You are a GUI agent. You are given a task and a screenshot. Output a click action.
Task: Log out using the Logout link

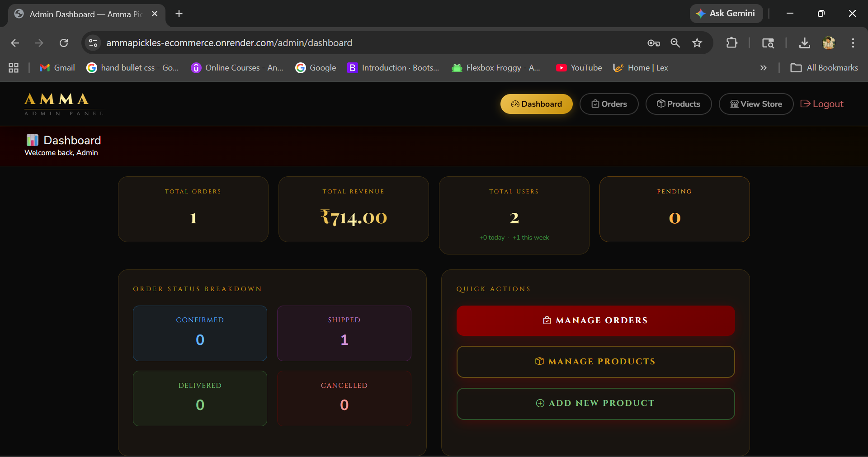(821, 104)
